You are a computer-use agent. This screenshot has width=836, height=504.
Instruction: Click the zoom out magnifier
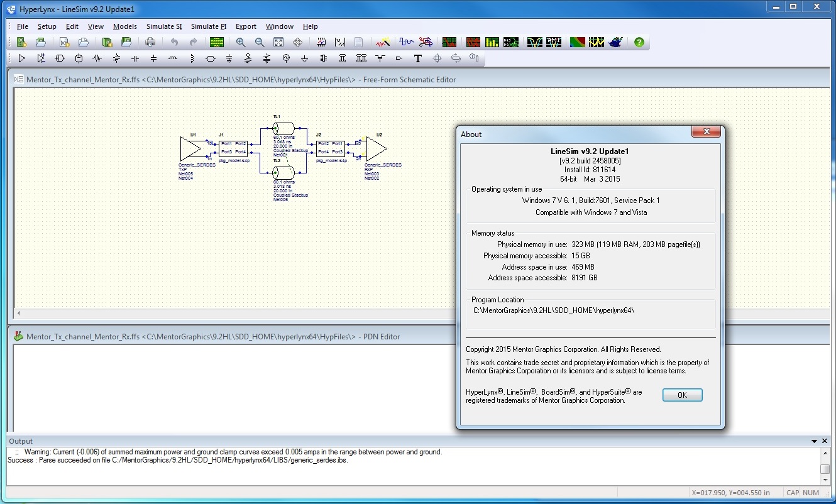pyautogui.click(x=260, y=42)
